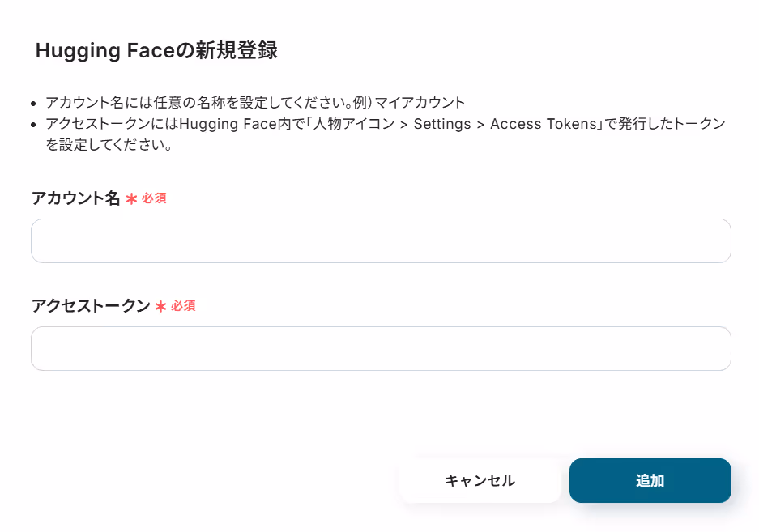The image size is (759, 532).
Task: Click the red asterisk beside アカウント名
Action: (x=131, y=199)
